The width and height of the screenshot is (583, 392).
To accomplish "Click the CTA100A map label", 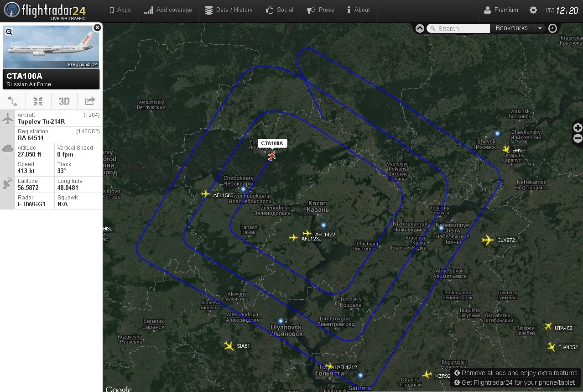I will (272, 143).
